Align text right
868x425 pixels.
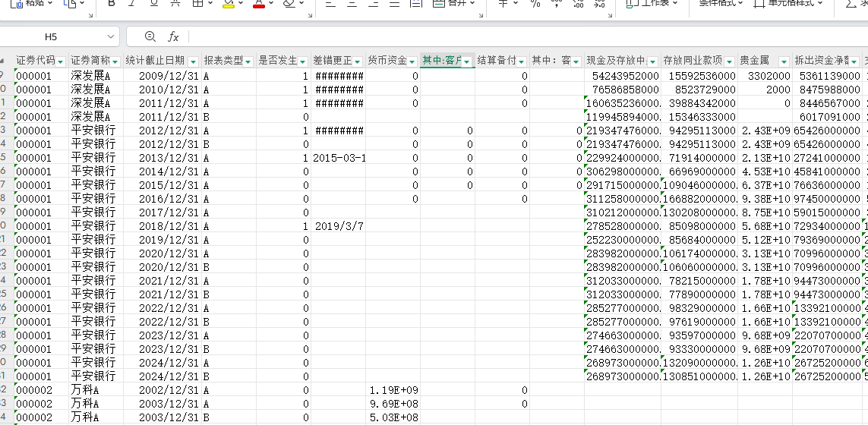point(374,3)
